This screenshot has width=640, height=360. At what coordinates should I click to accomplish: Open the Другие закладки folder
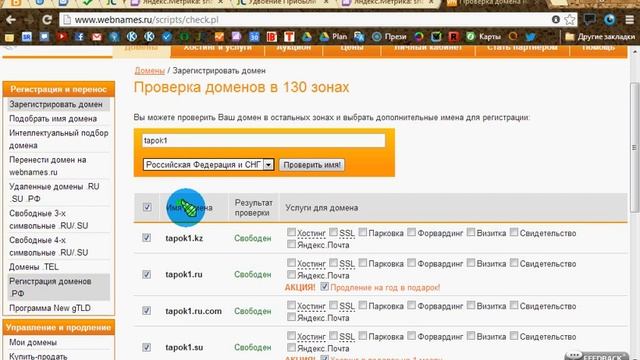[600, 37]
